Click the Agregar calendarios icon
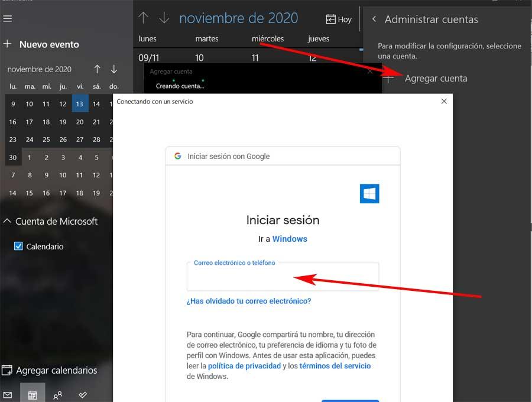 [x=7, y=370]
